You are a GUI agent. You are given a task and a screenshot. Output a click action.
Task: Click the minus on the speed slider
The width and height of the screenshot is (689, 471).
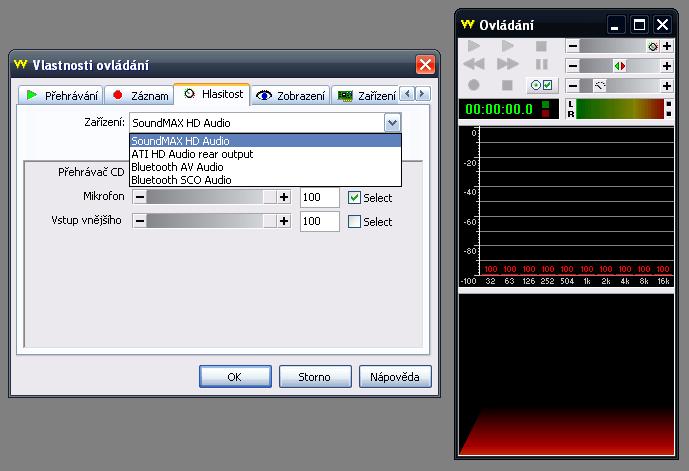pyautogui.click(x=573, y=86)
